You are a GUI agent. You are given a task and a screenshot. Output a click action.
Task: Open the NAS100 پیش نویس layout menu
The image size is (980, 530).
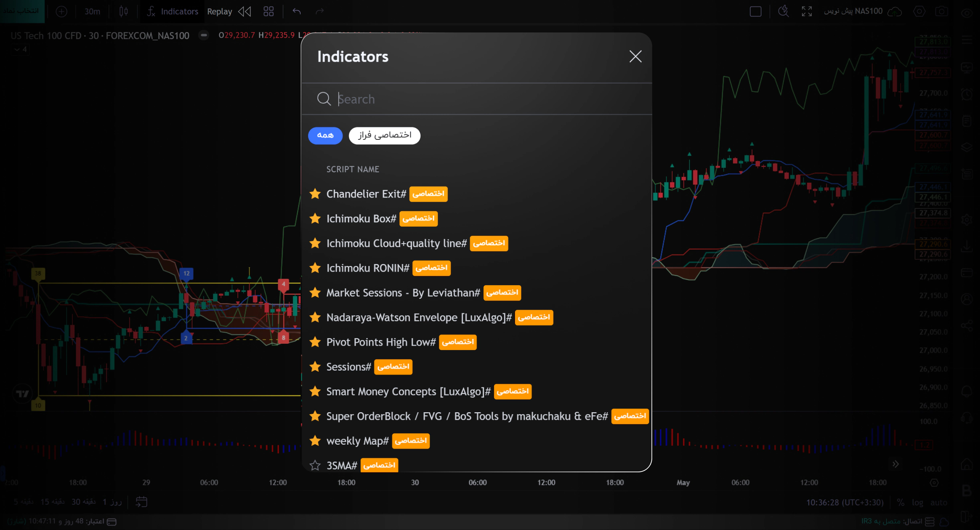click(853, 11)
